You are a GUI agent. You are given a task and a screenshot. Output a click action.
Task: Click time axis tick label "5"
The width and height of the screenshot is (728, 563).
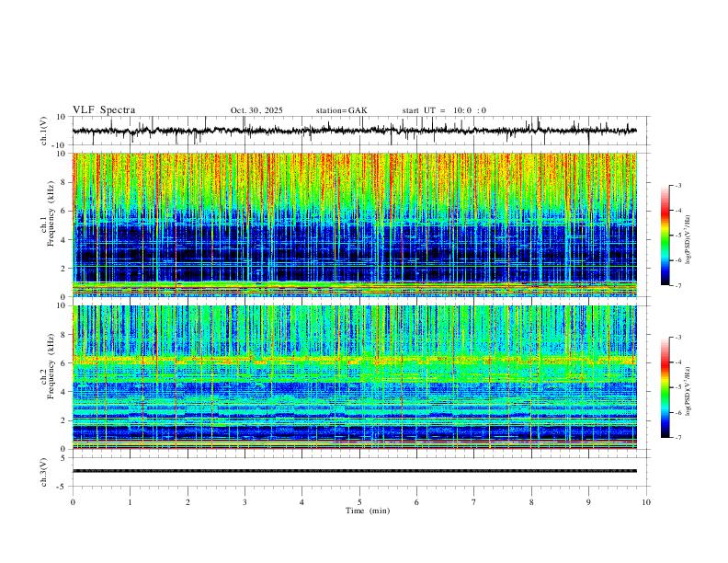(x=359, y=502)
